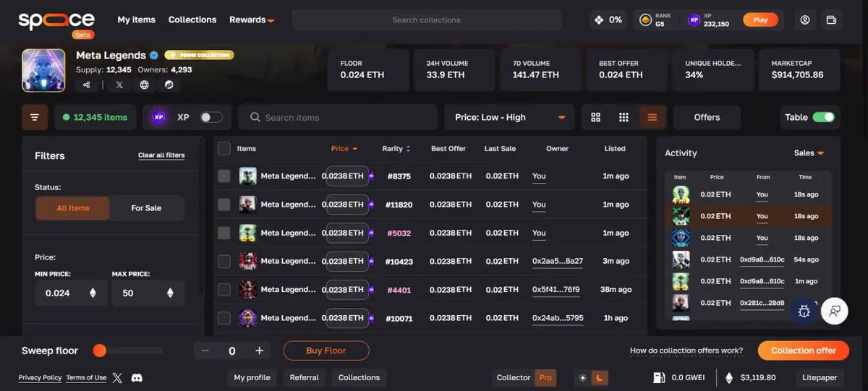Toggle the XP switch
Viewport: 868px width, 391px height.
(x=211, y=117)
